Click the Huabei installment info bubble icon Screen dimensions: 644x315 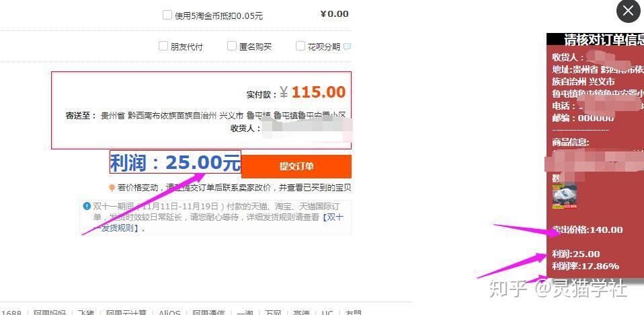point(348,46)
